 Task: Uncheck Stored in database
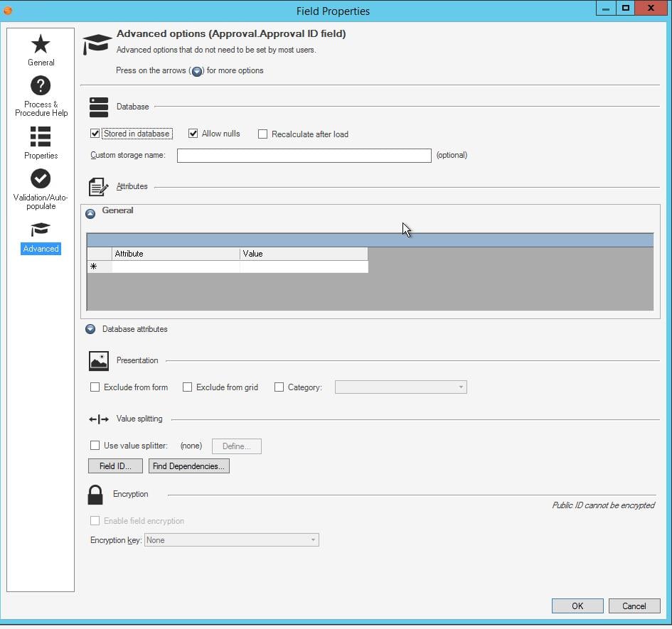95,133
